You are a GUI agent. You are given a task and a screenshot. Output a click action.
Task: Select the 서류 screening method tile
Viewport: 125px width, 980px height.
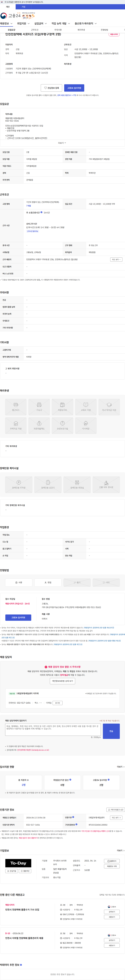click(19, 582)
